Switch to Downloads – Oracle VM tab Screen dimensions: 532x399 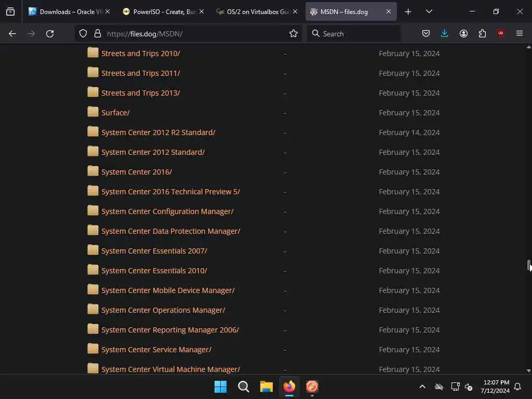click(x=69, y=12)
